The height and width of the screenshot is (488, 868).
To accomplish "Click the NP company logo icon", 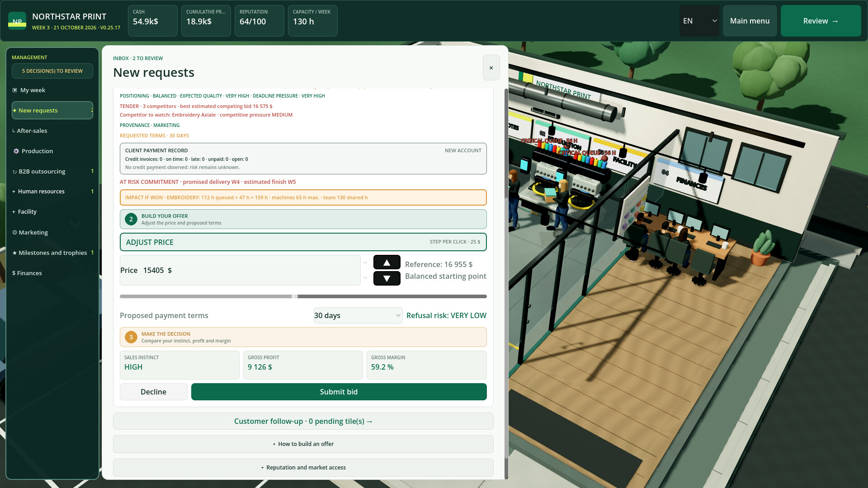I will [x=17, y=21].
